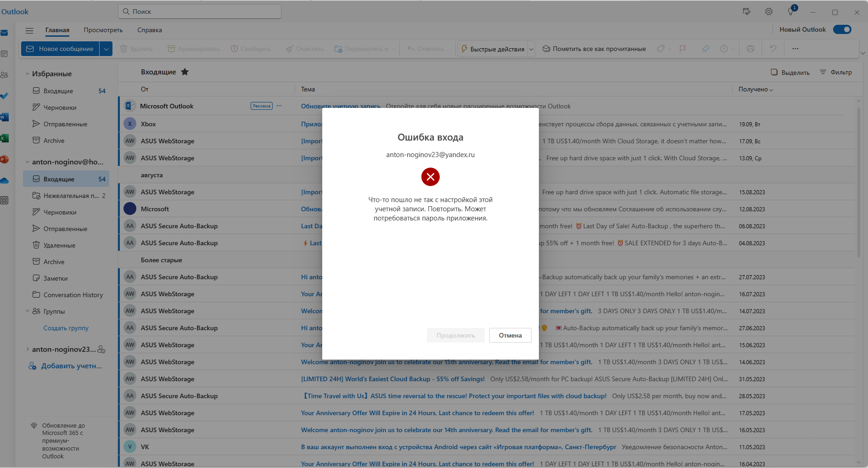Image resolution: width=868 pixels, height=468 pixels.
Task: Click the Microsoft 365 premium upgrade notice
Action: [x=63, y=441]
